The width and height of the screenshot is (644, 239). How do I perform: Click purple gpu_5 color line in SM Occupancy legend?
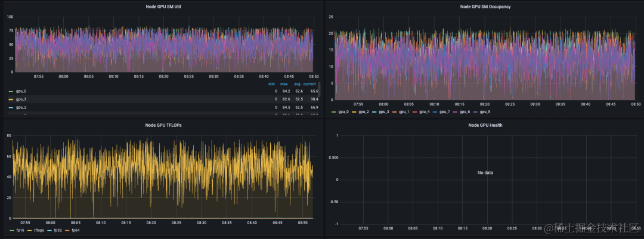point(475,112)
